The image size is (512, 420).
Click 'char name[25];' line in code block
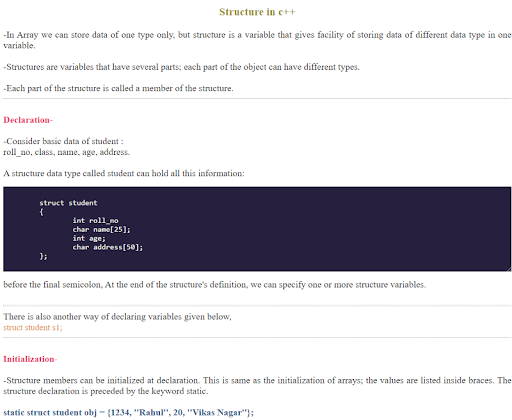click(x=101, y=229)
